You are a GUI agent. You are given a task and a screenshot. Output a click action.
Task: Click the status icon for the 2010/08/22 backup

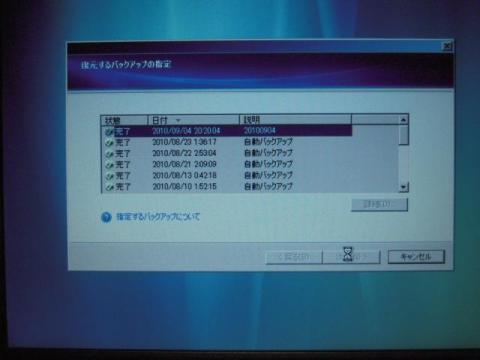point(109,154)
